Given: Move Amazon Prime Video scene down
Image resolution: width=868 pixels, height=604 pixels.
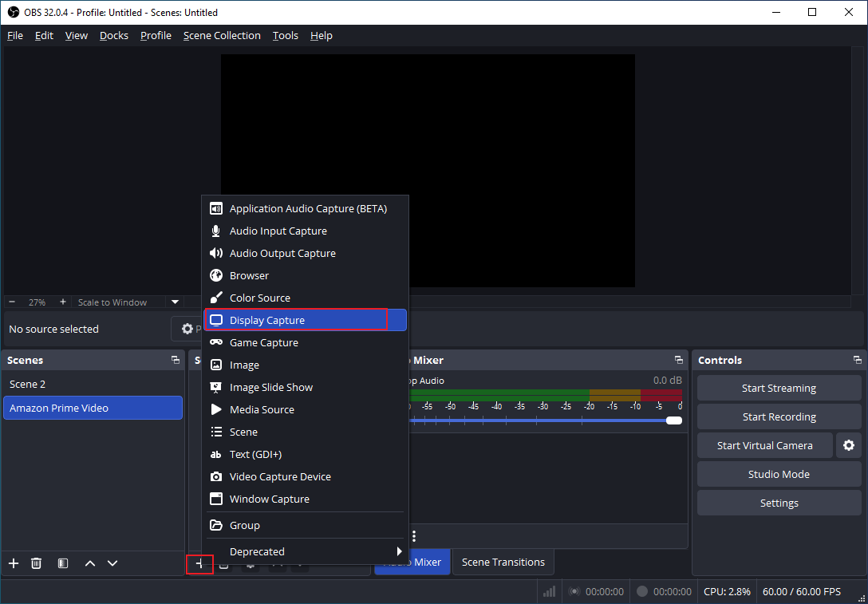Looking at the screenshot, I should [112, 563].
